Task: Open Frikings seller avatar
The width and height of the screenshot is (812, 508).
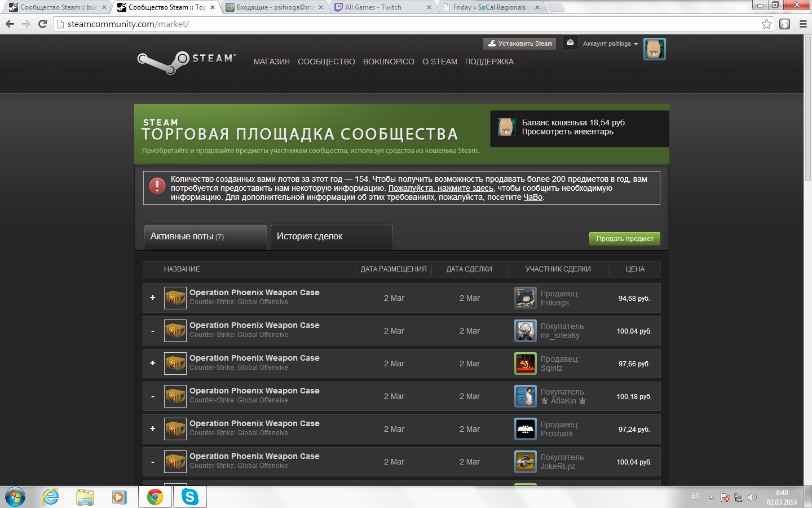Action: pyautogui.click(x=526, y=298)
